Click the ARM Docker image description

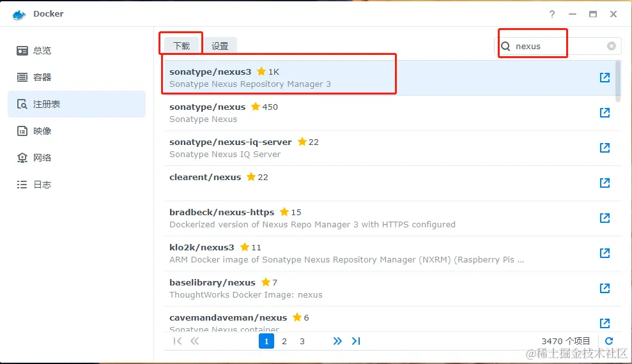(346, 260)
